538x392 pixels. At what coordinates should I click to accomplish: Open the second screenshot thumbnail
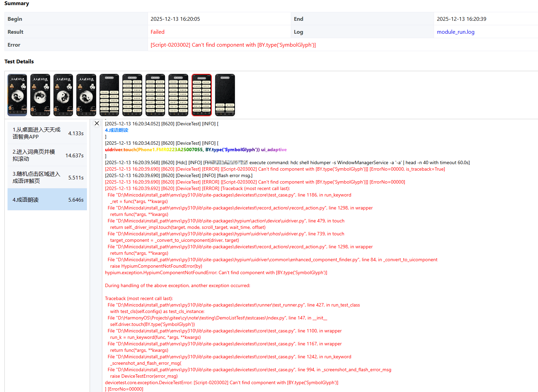point(40,95)
